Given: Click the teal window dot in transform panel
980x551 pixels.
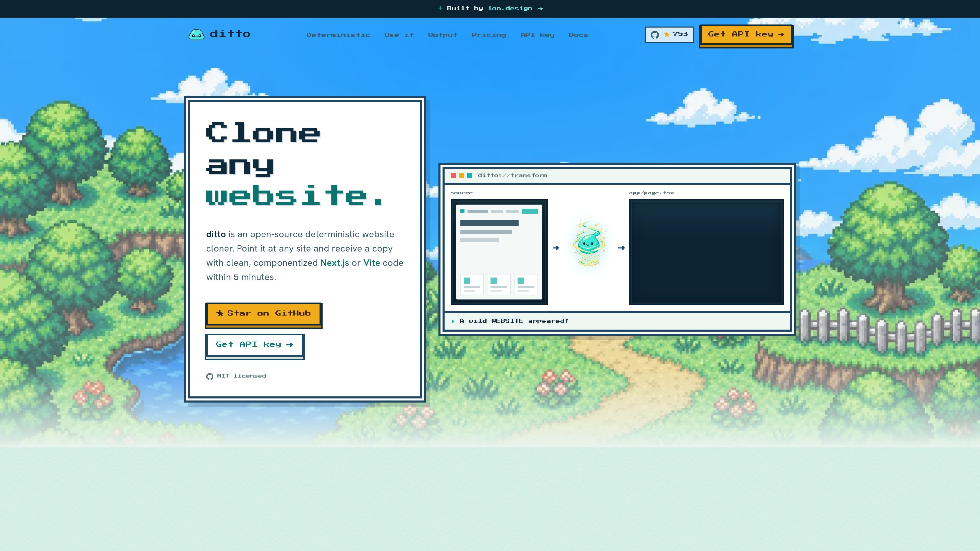Looking at the screenshot, I should [x=470, y=175].
